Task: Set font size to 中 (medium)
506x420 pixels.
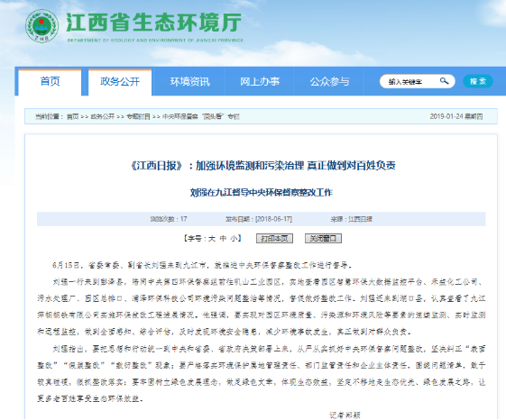Action: tap(223, 239)
